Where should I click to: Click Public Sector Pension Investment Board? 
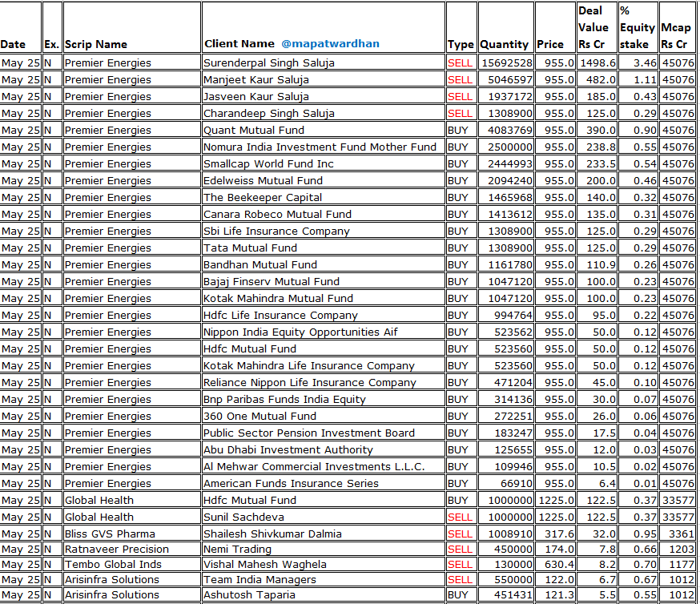[324, 433]
